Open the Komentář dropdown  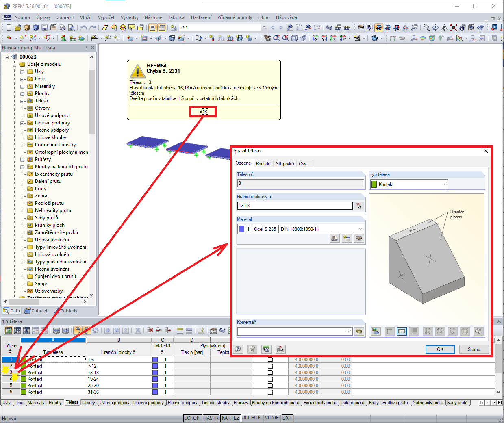(349, 331)
